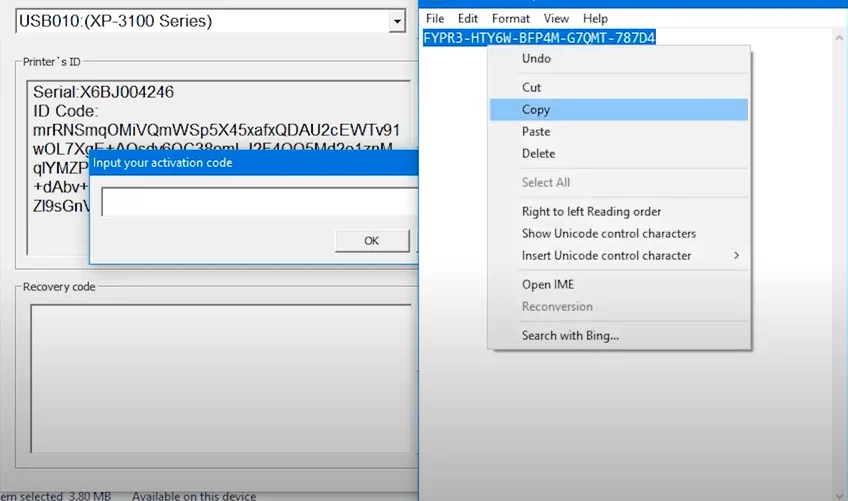This screenshot has width=848, height=501.
Task: Choose Undo from the context menu
Action: point(536,59)
